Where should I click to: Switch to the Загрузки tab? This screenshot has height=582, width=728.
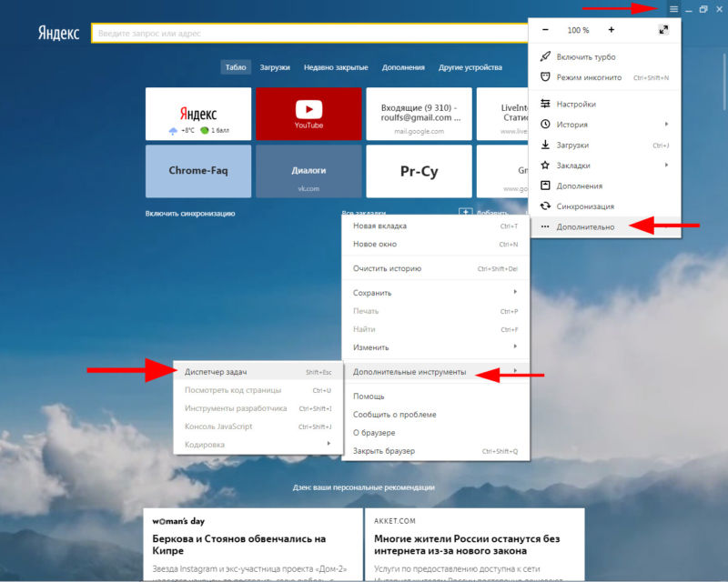(x=275, y=67)
